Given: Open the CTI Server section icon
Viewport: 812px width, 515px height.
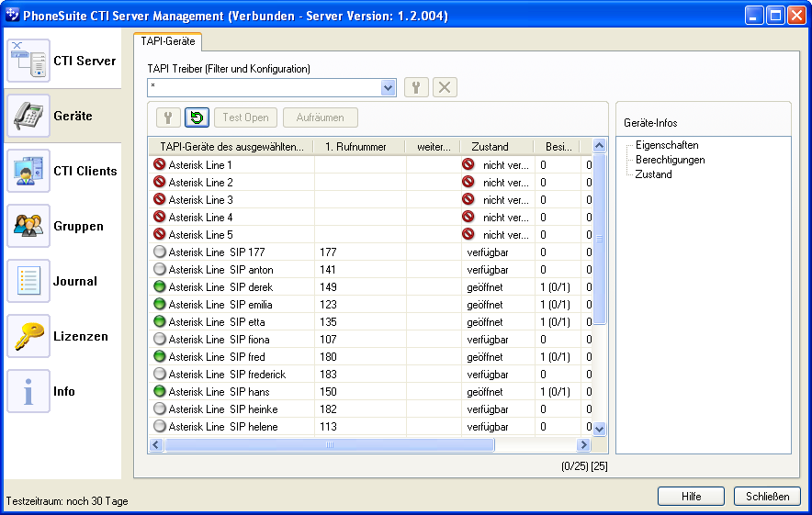Looking at the screenshot, I should [x=28, y=62].
